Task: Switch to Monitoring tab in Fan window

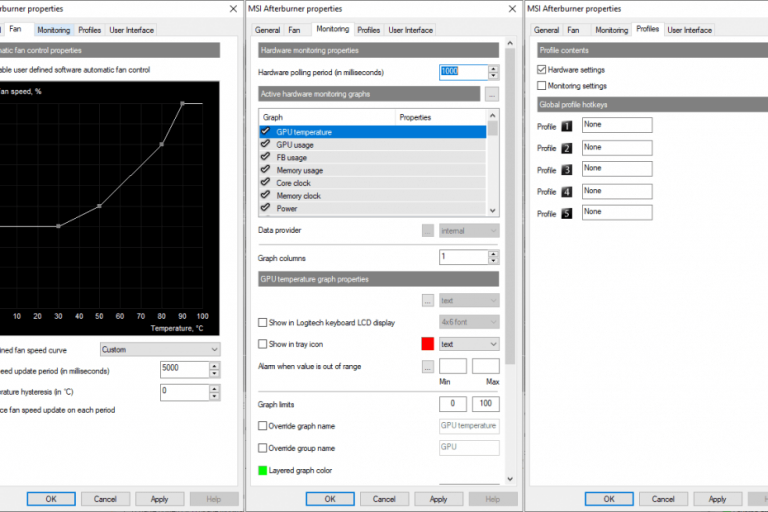Action: click(53, 30)
